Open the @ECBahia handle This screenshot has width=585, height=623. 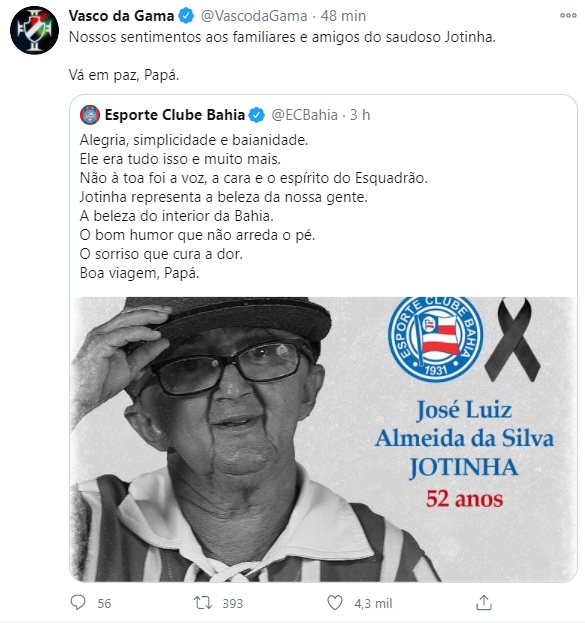(304, 115)
